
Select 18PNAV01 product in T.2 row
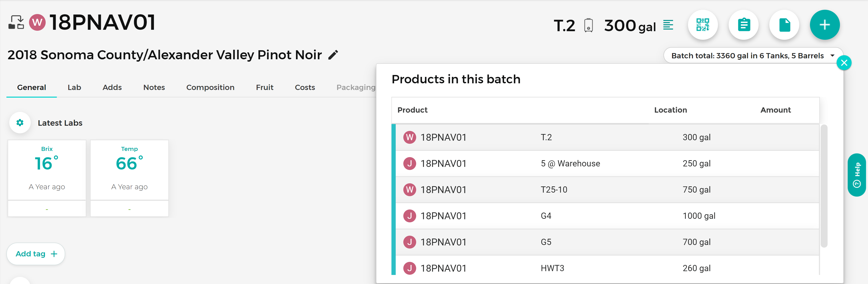pyautogui.click(x=444, y=138)
